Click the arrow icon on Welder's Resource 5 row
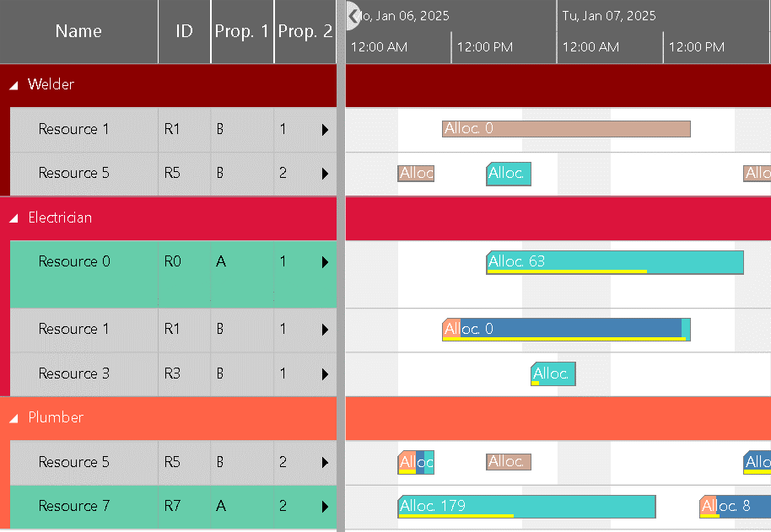The image size is (771, 532). point(326,173)
